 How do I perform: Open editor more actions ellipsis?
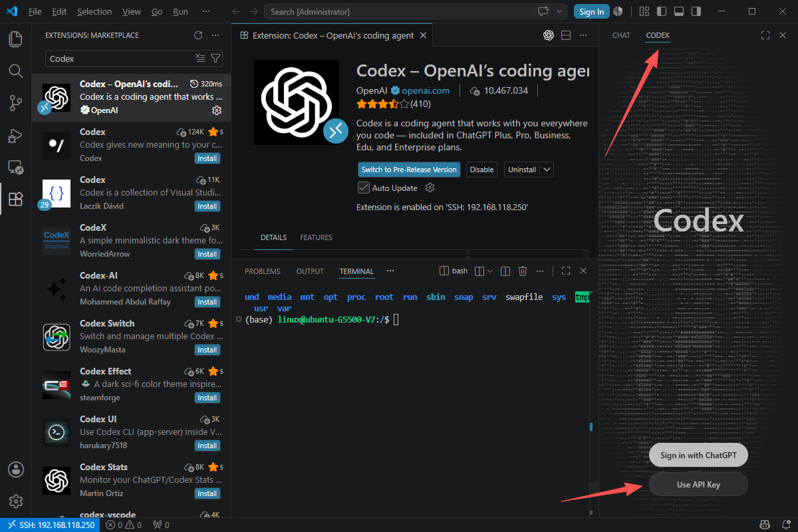click(x=583, y=35)
